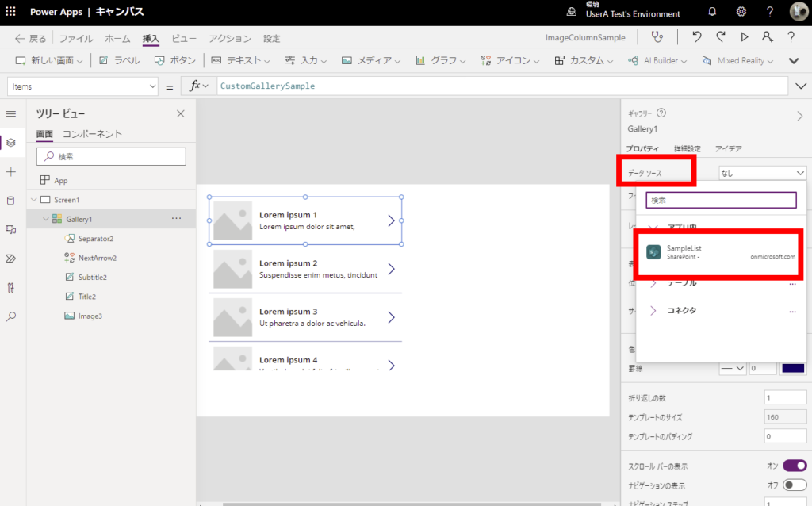Switch to コンポーネント tab in tree view
This screenshot has height=506, width=812.
pyautogui.click(x=92, y=133)
